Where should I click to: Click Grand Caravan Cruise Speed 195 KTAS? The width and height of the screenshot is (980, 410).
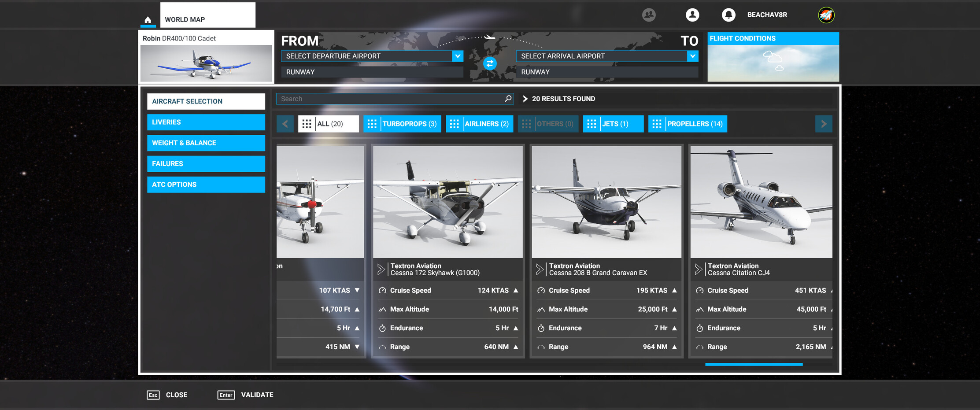coord(606,291)
